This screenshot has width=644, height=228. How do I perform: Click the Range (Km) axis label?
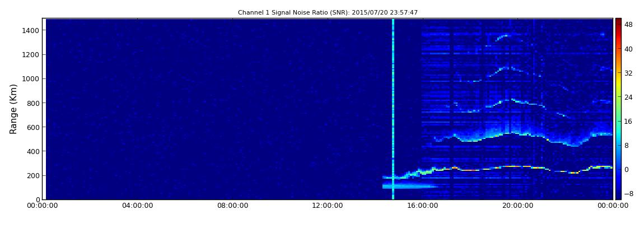(x=13, y=109)
